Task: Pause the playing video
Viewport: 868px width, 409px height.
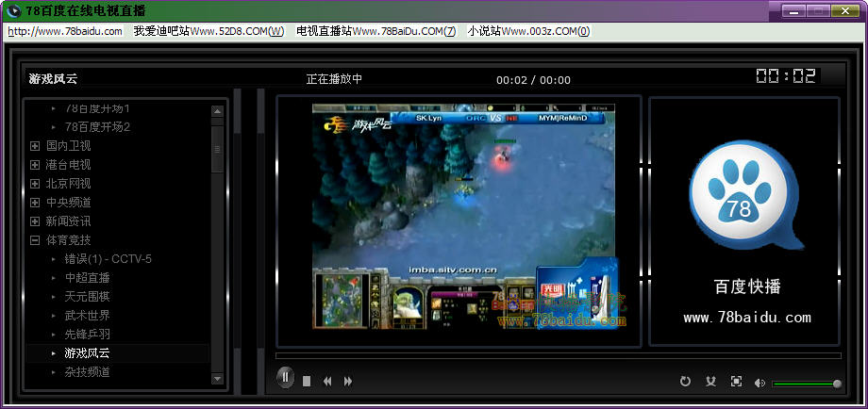Action: pos(285,378)
